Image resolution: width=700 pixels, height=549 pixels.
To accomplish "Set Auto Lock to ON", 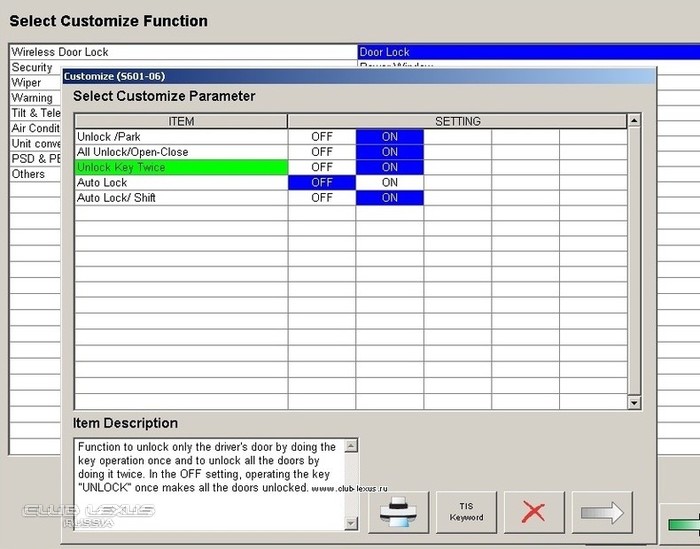I will pos(389,183).
